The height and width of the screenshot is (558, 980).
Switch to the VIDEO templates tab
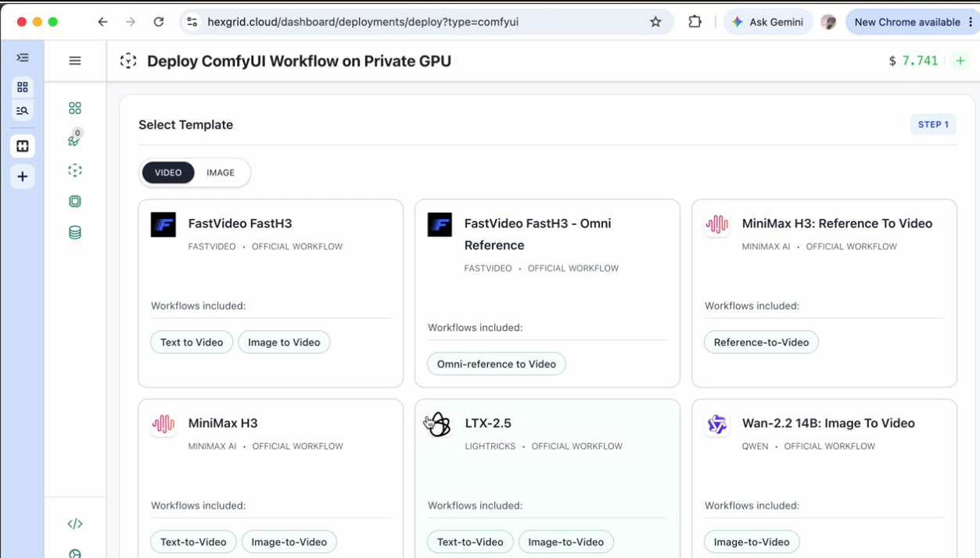pos(168,173)
